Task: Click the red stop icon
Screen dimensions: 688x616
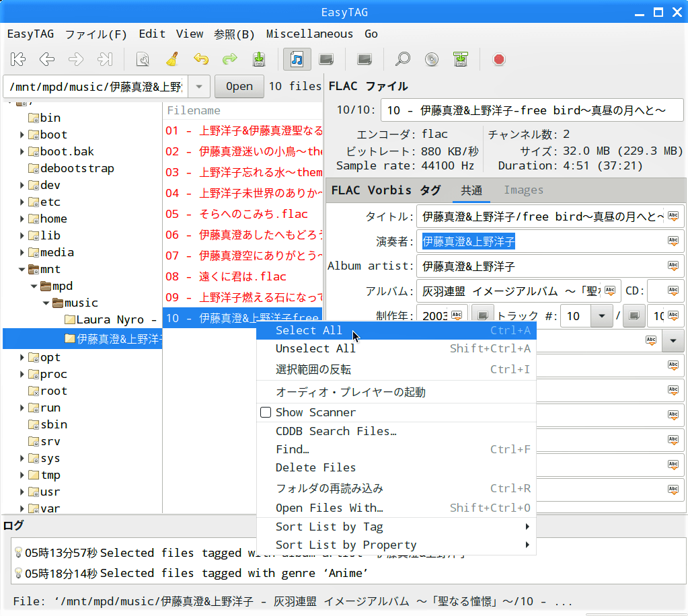Action: pyautogui.click(x=499, y=59)
